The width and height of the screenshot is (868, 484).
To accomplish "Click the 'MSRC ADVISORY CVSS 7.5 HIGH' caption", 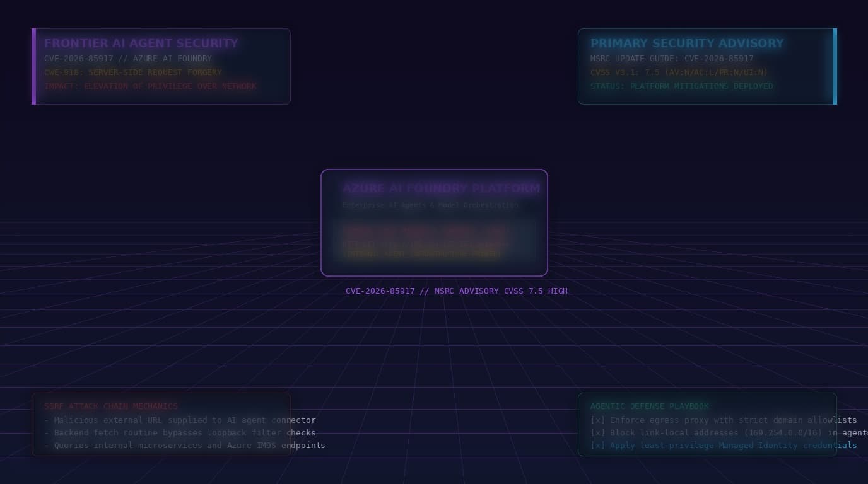I will pyautogui.click(x=457, y=291).
